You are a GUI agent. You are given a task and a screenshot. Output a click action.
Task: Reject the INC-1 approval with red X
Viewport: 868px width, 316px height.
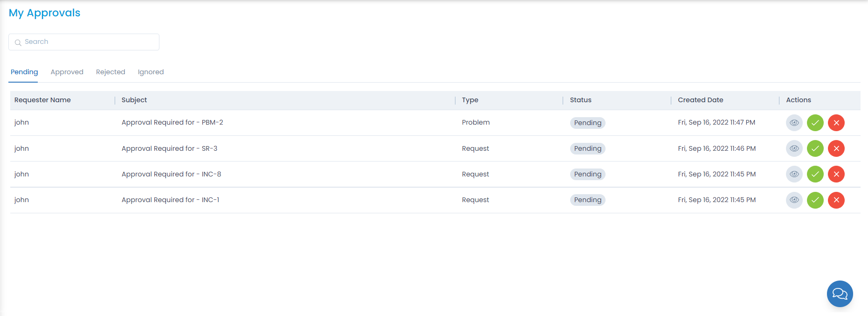click(x=836, y=200)
